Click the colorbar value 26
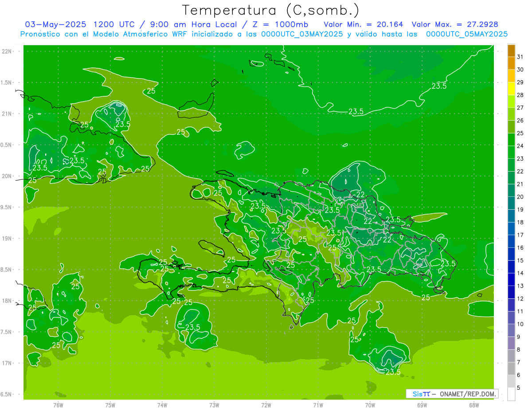Viewport: 532px width, 411px height. (x=520, y=121)
